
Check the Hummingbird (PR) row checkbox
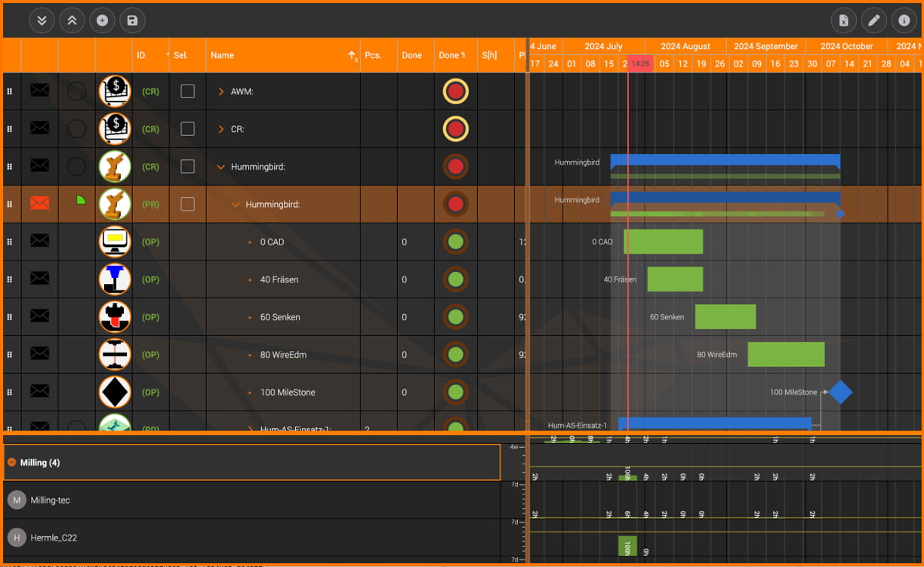[187, 204]
